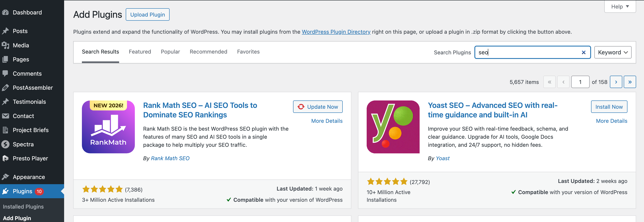The height and width of the screenshot is (222, 644).
Task: Clear the search field with the X icon
Action: pyautogui.click(x=583, y=52)
